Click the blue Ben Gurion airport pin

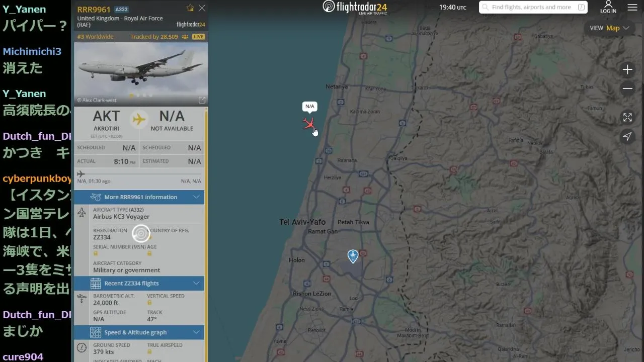click(x=353, y=256)
